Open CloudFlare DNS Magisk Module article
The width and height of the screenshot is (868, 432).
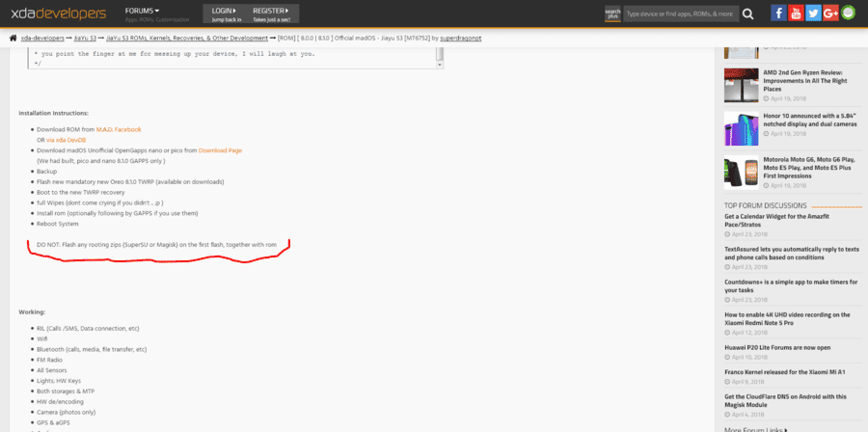pyautogui.click(x=785, y=400)
